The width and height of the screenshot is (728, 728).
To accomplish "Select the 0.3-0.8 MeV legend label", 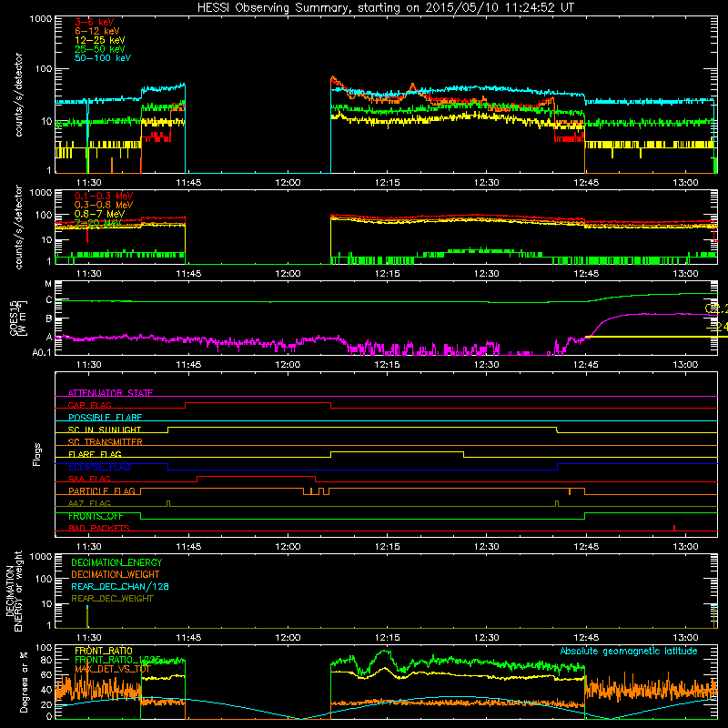I will click(x=104, y=205).
